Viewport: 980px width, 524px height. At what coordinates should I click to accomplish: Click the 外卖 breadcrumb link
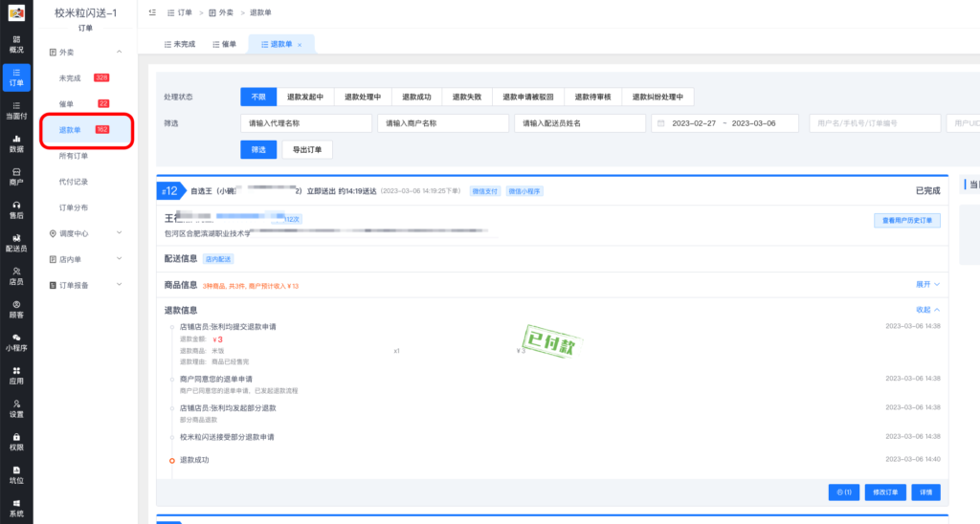(x=221, y=12)
